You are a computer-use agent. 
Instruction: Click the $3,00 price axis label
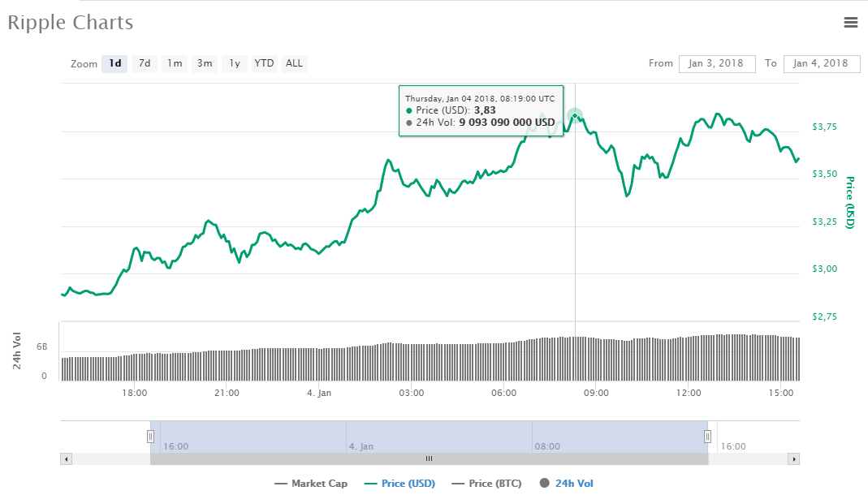[x=824, y=269]
